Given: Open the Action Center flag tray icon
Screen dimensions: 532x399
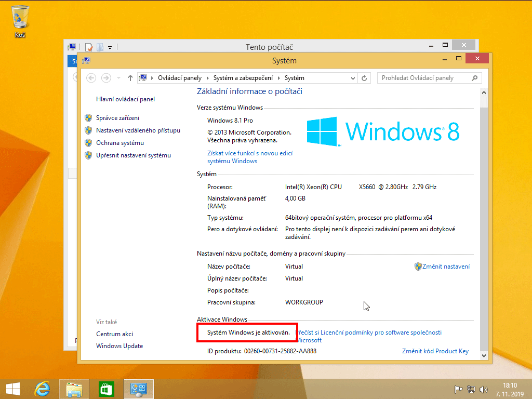Looking at the screenshot, I should pyautogui.click(x=458, y=390).
